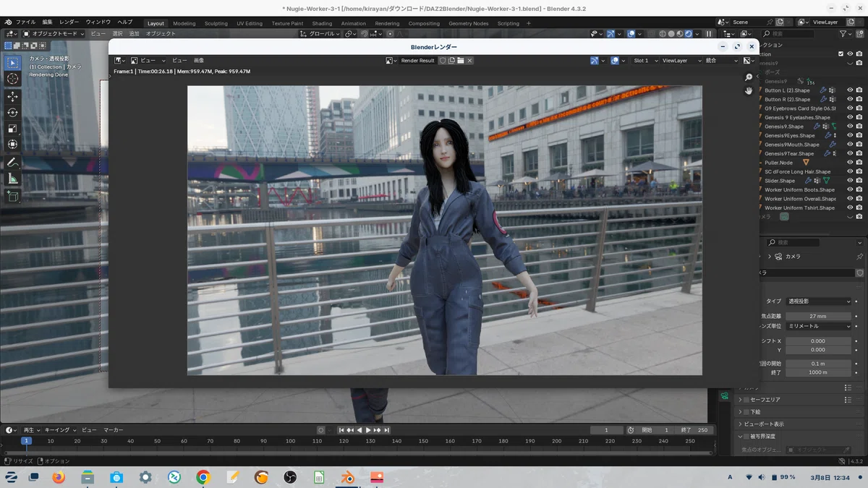
Task: Click the fake user shield icon beside Render Result
Action: [443, 61]
